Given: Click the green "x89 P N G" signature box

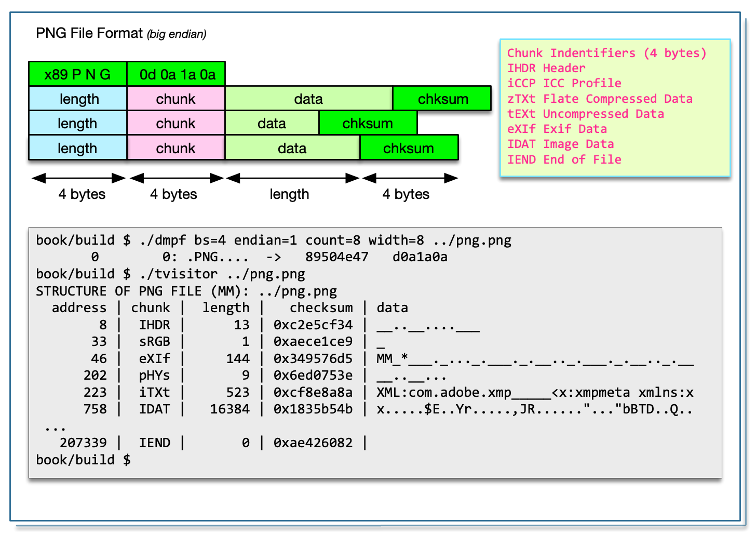Looking at the screenshot, I should 77,74.
